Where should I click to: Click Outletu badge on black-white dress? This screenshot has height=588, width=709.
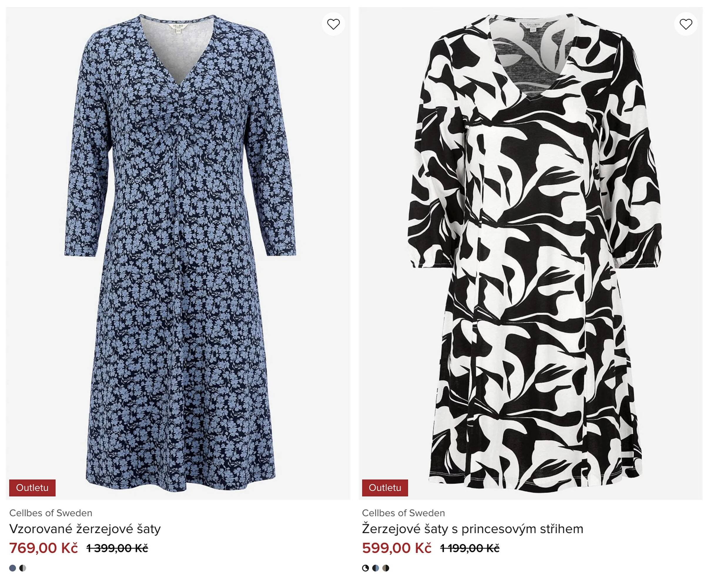(385, 488)
